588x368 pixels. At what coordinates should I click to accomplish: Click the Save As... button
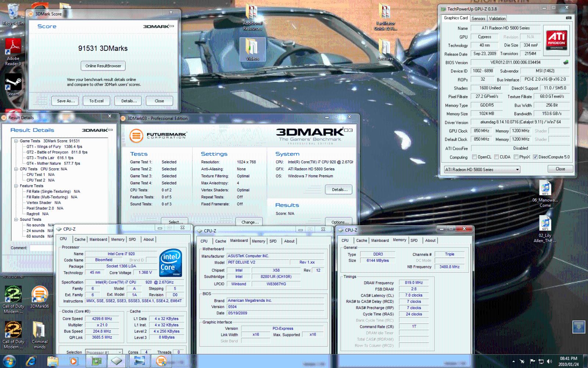[x=66, y=101]
